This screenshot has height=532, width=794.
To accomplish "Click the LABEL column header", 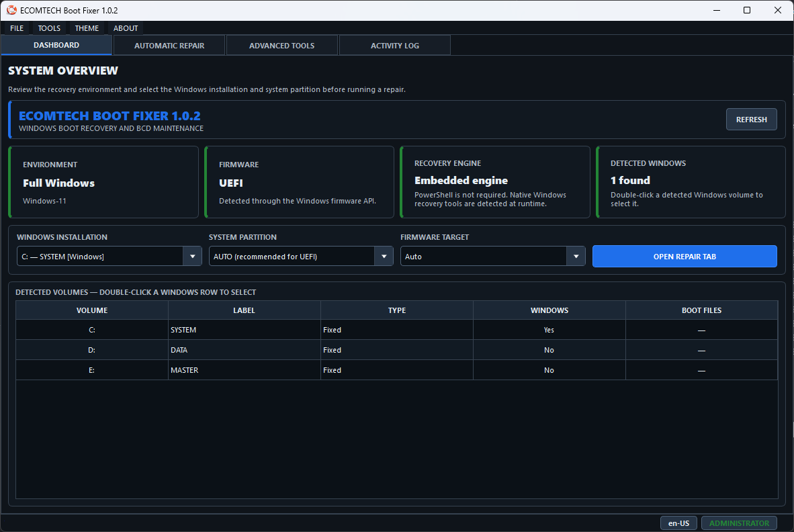I will click(x=244, y=310).
